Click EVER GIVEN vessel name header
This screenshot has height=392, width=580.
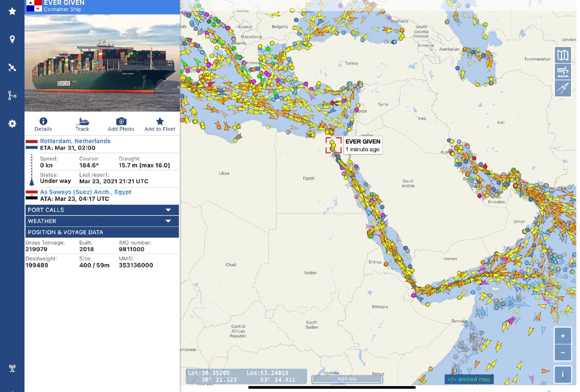(64, 3)
